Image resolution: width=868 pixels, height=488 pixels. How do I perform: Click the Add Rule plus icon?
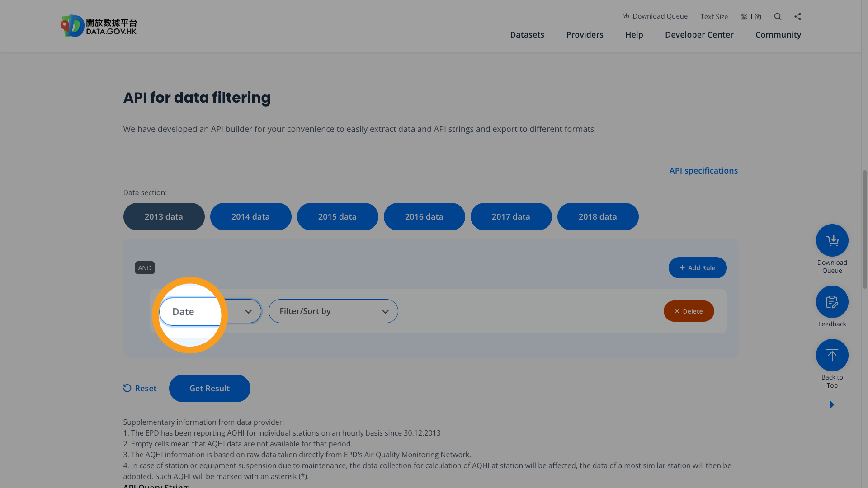(x=683, y=267)
